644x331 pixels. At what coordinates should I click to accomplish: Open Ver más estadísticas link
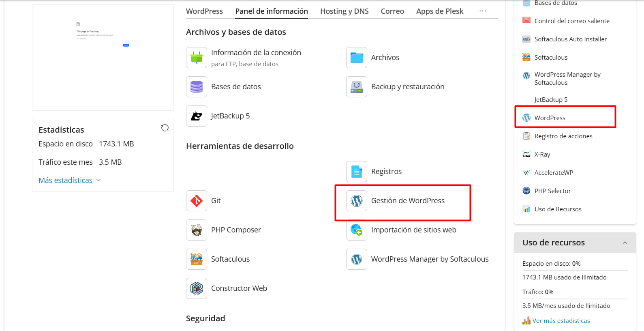pyautogui.click(x=561, y=321)
